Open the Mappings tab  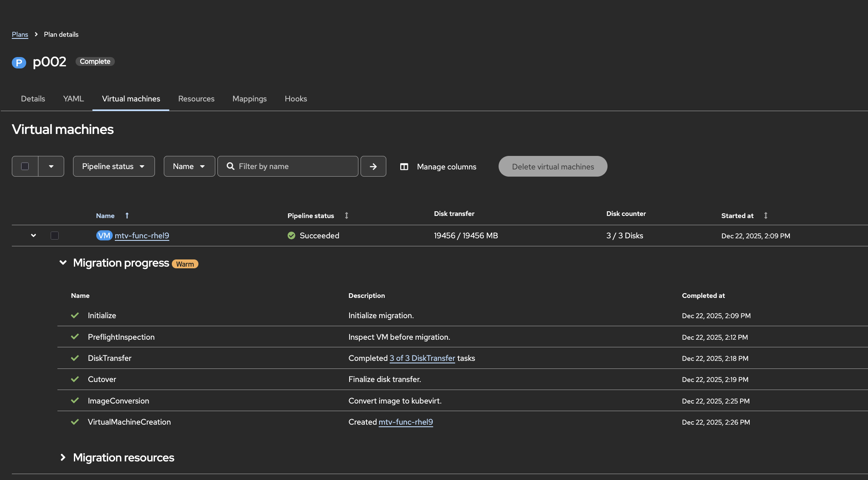[x=250, y=99]
